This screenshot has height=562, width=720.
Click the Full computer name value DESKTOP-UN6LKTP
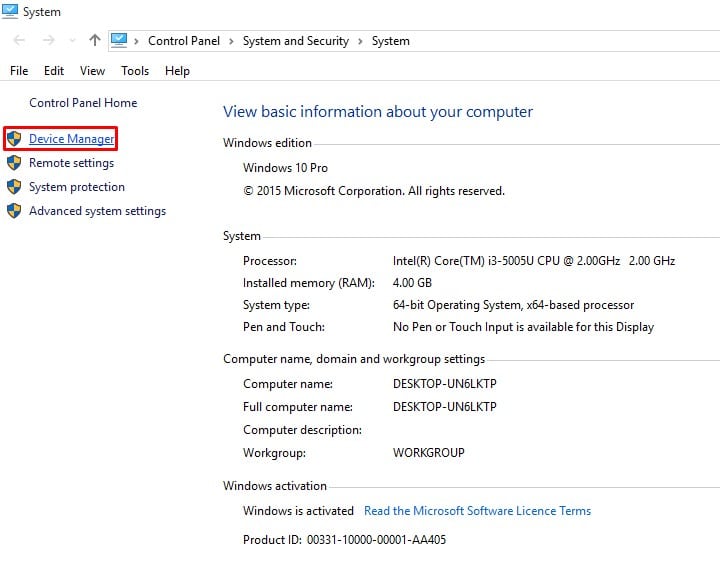[444, 406]
